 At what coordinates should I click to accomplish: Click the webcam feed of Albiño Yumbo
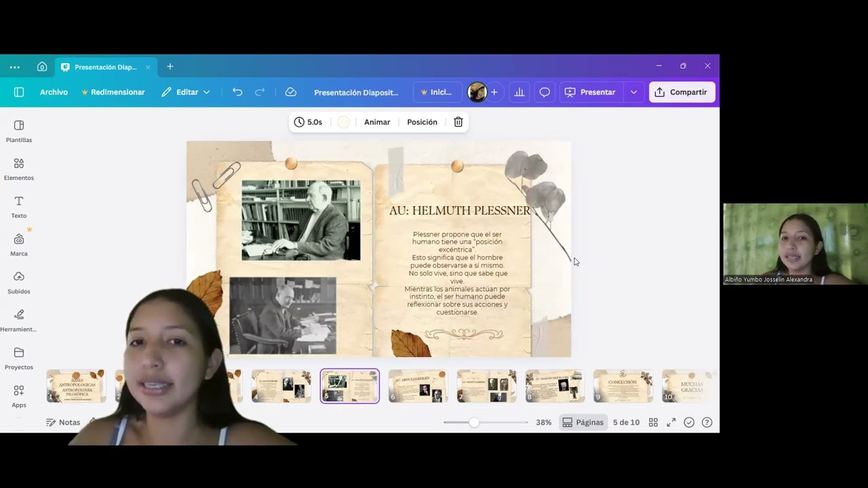795,244
